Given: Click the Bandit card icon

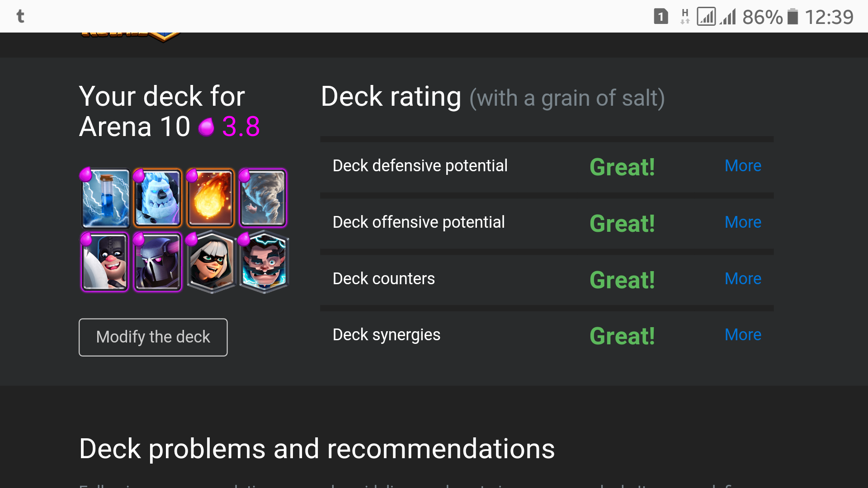Looking at the screenshot, I should click(210, 263).
